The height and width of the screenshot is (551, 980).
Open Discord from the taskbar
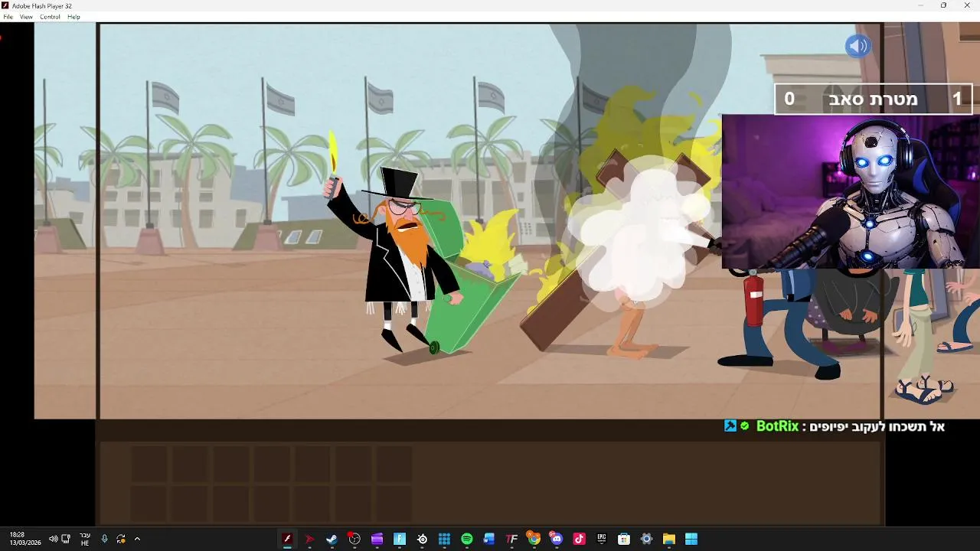tap(557, 539)
